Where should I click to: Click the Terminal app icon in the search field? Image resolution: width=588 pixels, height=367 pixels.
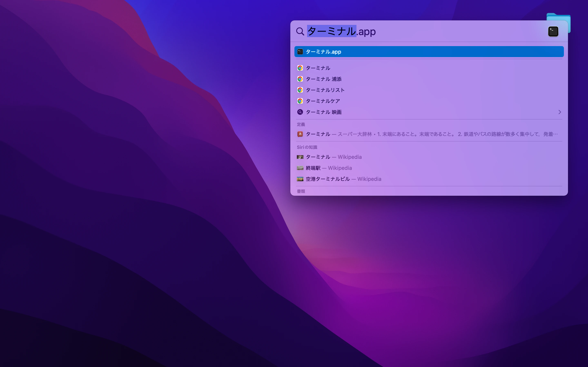[553, 32]
